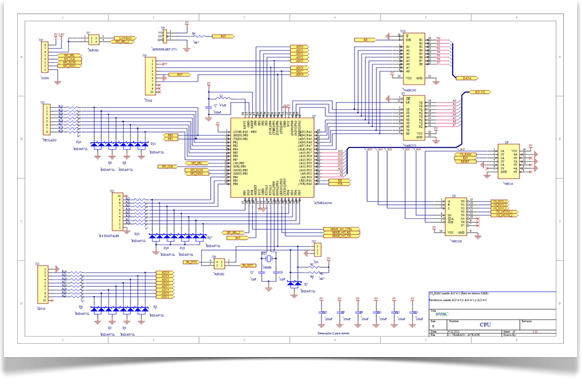Select the large central microcontroller chip symbol
The height and width of the screenshot is (378, 581).
272,158
